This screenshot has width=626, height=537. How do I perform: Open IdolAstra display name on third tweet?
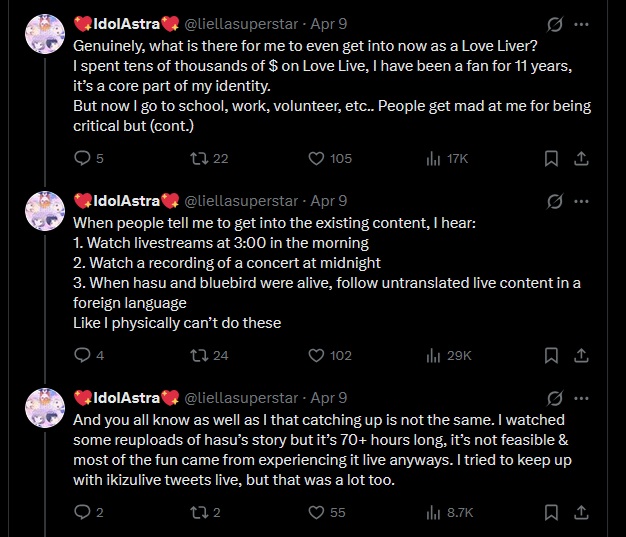[x=126, y=398]
